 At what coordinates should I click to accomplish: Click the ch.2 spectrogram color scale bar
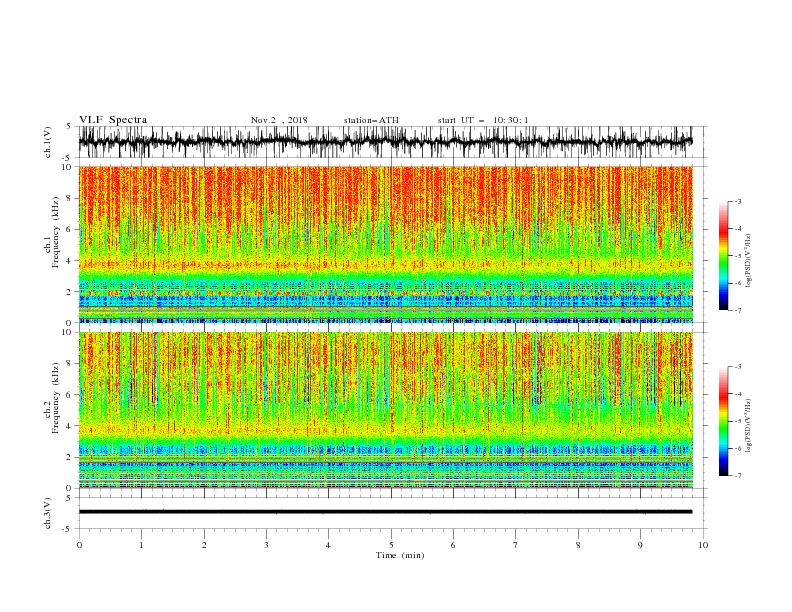pyautogui.click(x=723, y=421)
